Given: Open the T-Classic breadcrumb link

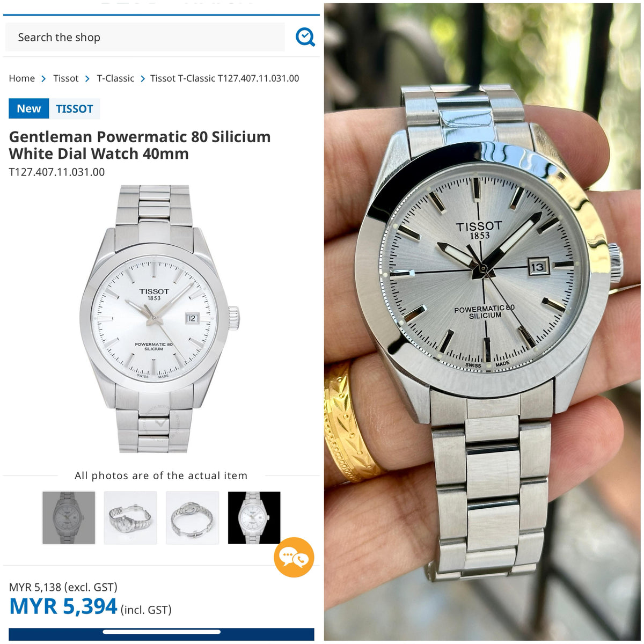Looking at the screenshot, I should click(x=115, y=78).
